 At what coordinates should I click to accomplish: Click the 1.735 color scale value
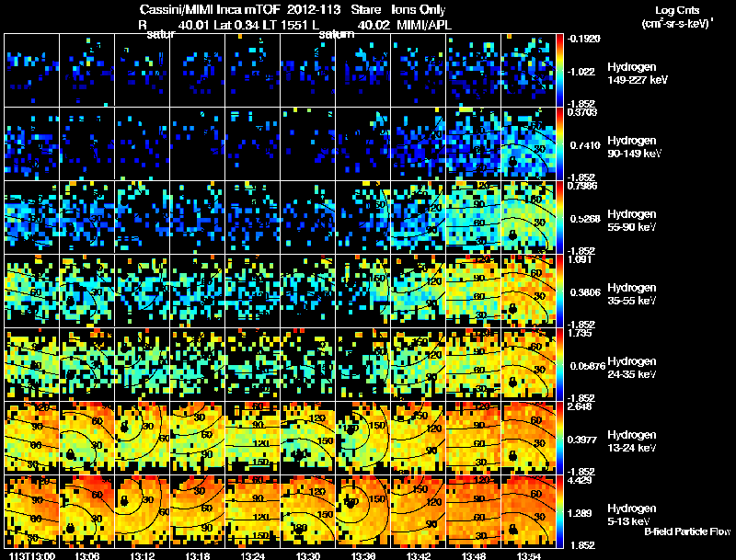(580, 333)
